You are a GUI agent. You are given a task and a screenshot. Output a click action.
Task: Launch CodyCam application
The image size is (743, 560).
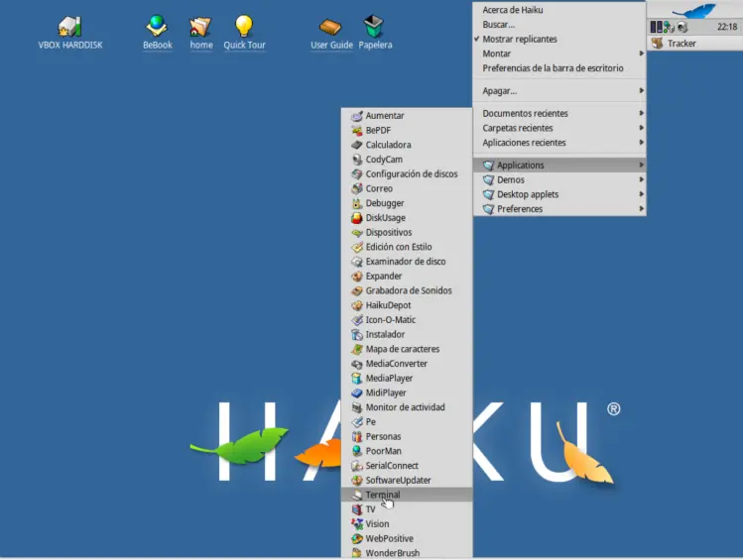407,160
